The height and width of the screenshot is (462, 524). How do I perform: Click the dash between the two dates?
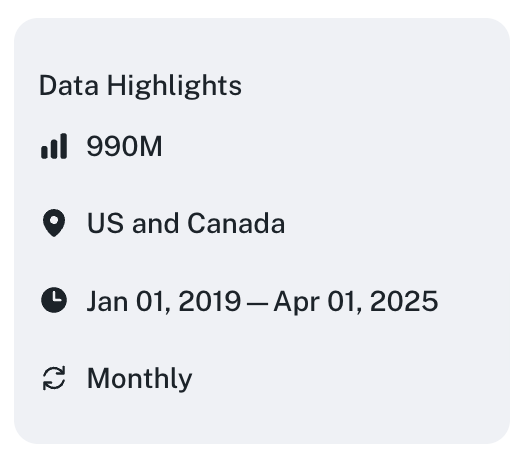(257, 304)
